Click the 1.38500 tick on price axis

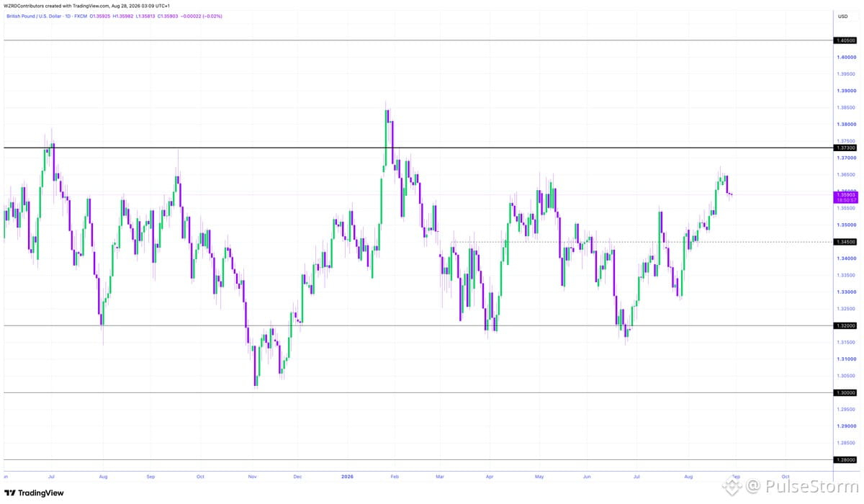[845, 107]
